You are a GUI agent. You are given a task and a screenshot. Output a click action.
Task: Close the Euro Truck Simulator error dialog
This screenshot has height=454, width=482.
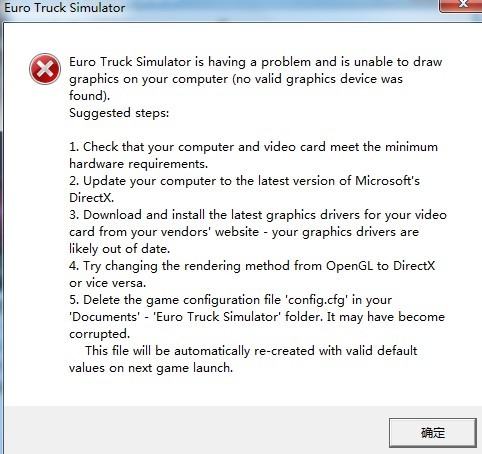click(x=461, y=5)
